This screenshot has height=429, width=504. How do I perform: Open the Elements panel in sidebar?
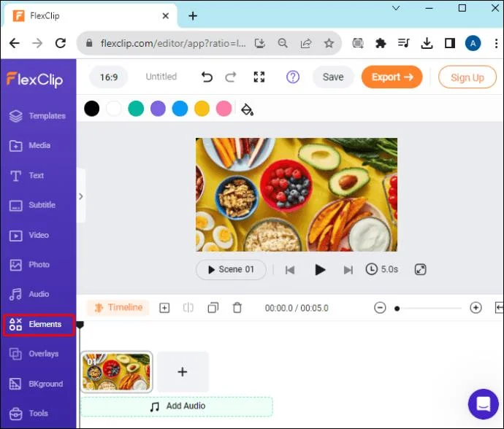[39, 325]
